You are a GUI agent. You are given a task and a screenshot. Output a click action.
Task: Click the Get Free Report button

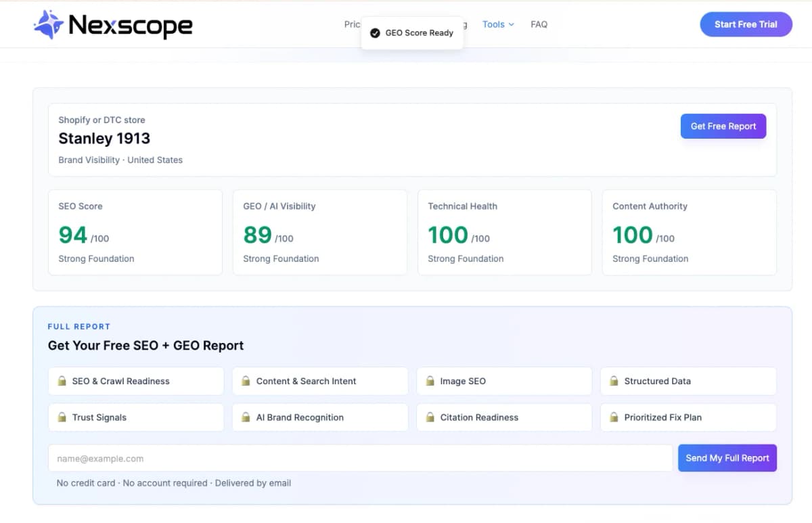(x=723, y=126)
